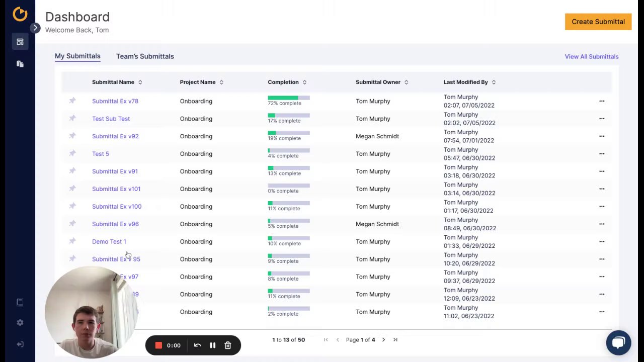Open more options for Submittal Ex v101

[602, 189]
